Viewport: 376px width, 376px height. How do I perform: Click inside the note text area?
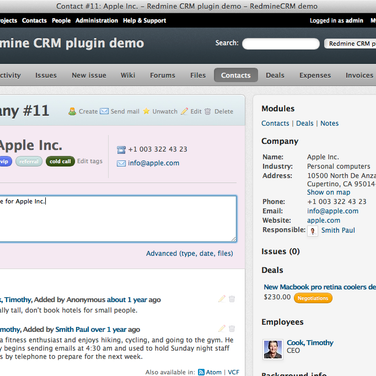118,219
